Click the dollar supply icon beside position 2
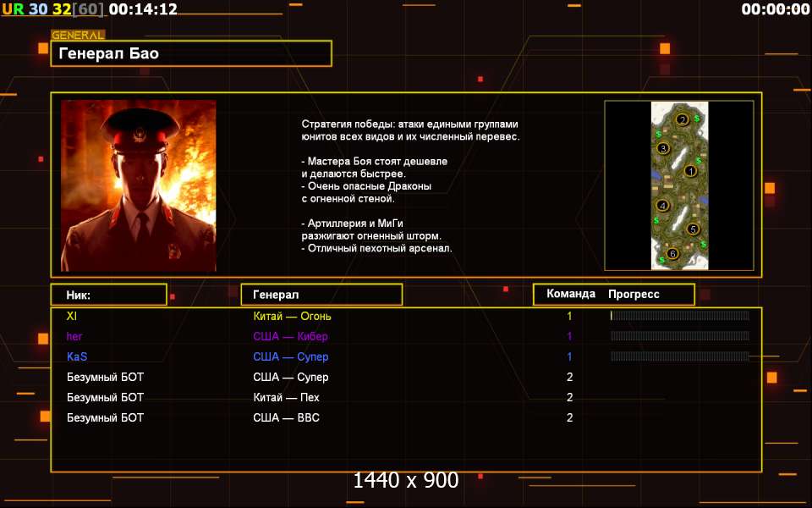This screenshot has width=812, height=508. 697,119
